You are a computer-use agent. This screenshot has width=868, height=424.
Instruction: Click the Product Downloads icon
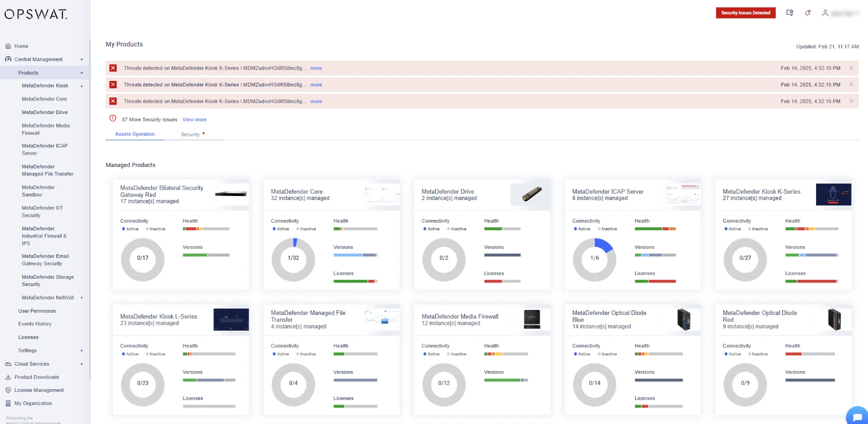tap(8, 377)
